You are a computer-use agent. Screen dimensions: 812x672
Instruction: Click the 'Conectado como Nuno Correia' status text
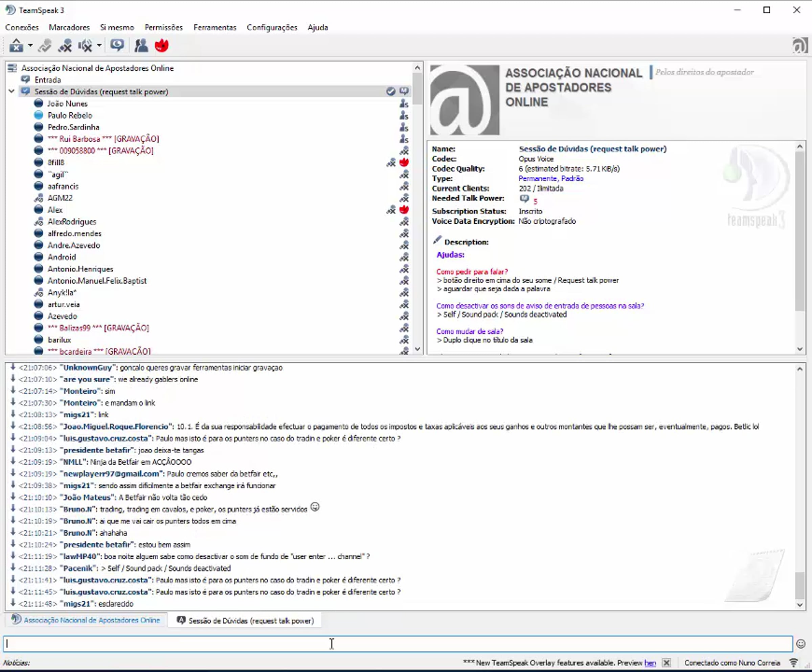tap(732, 663)
